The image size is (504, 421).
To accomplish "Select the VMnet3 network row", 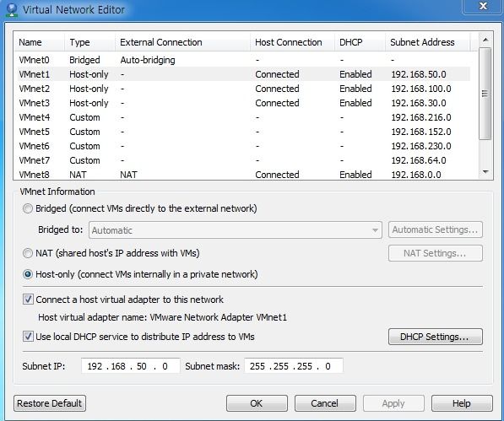I will (242, 103).
